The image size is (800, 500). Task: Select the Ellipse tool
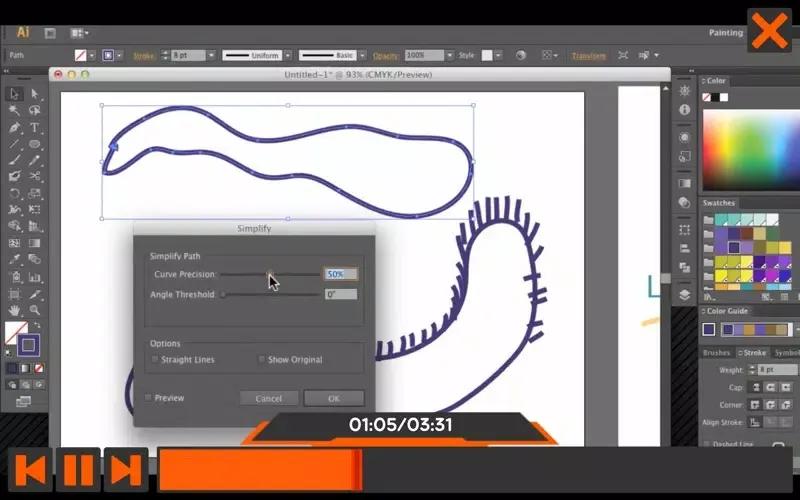click(35, 144)
